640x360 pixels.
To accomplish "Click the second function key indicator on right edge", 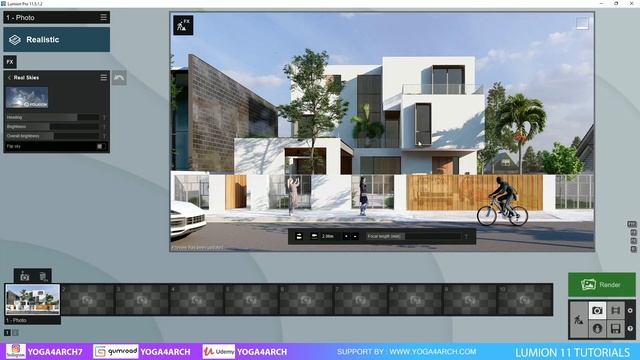I will coord(633,233).
